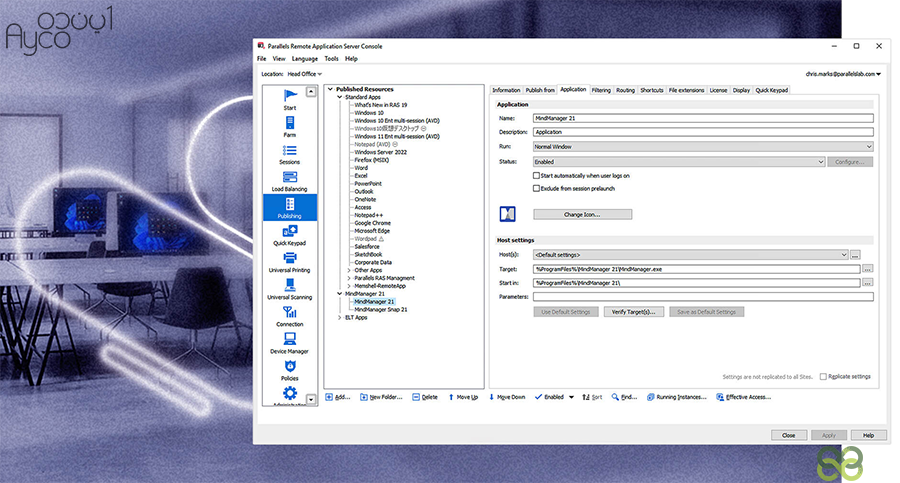The image size is (900, 483).
Task: Click the Change Icon button
Action: click(582, 214)
